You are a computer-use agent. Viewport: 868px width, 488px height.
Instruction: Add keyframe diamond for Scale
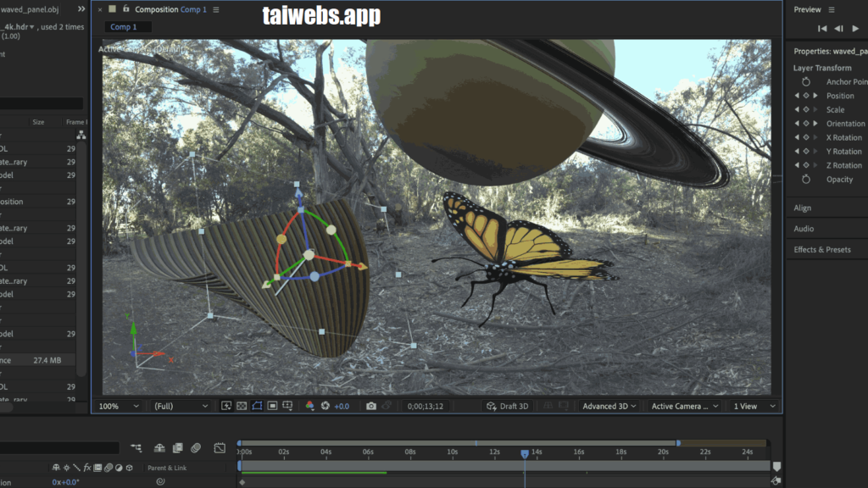click(806, 109)
